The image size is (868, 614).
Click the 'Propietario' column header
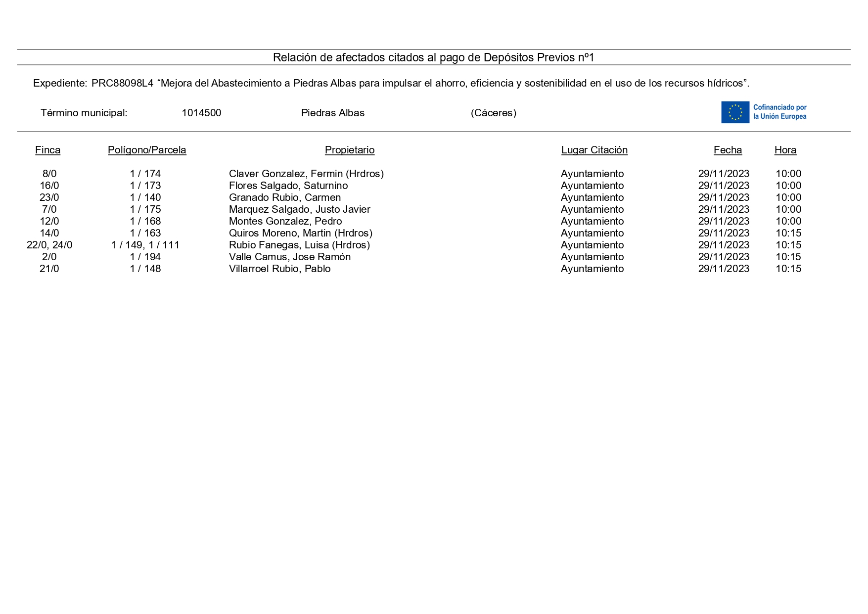click(x=350, y=150)
